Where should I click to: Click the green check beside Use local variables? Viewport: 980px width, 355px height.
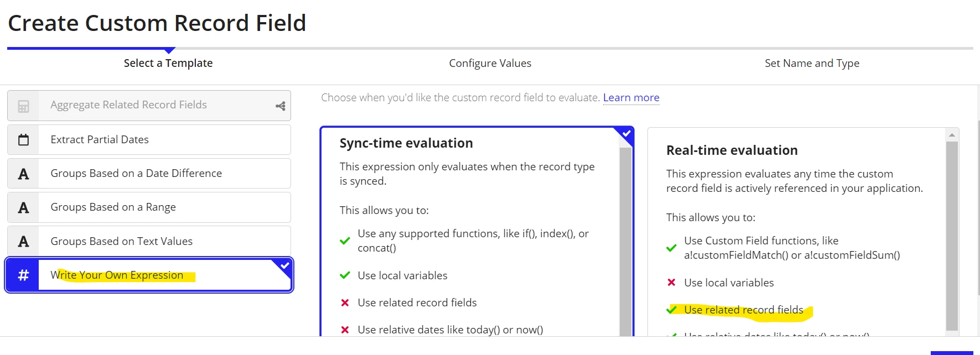tap(345, 275)
